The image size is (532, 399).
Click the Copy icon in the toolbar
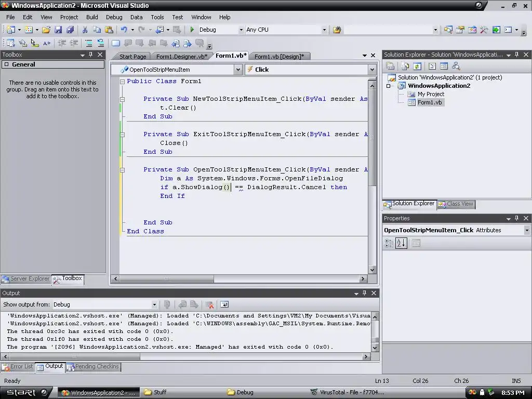point(97,30)
